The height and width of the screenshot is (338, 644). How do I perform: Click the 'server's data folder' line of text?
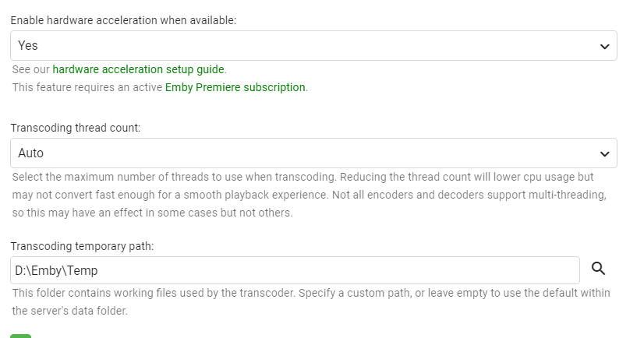point(69,310)
